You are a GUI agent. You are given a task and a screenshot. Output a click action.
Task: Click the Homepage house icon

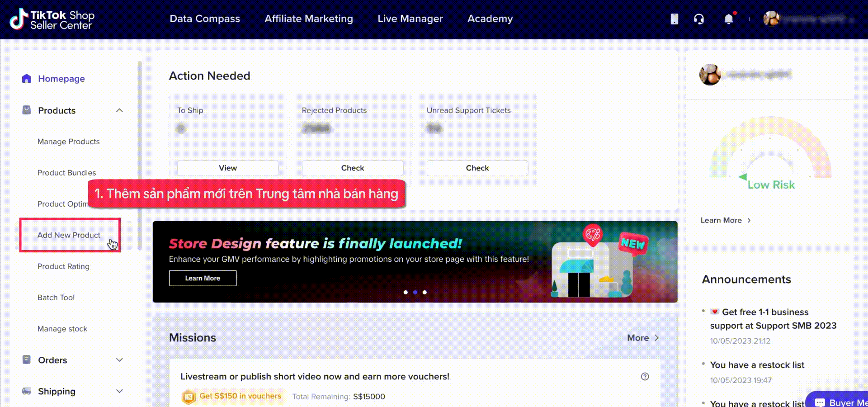pos(27,79)
